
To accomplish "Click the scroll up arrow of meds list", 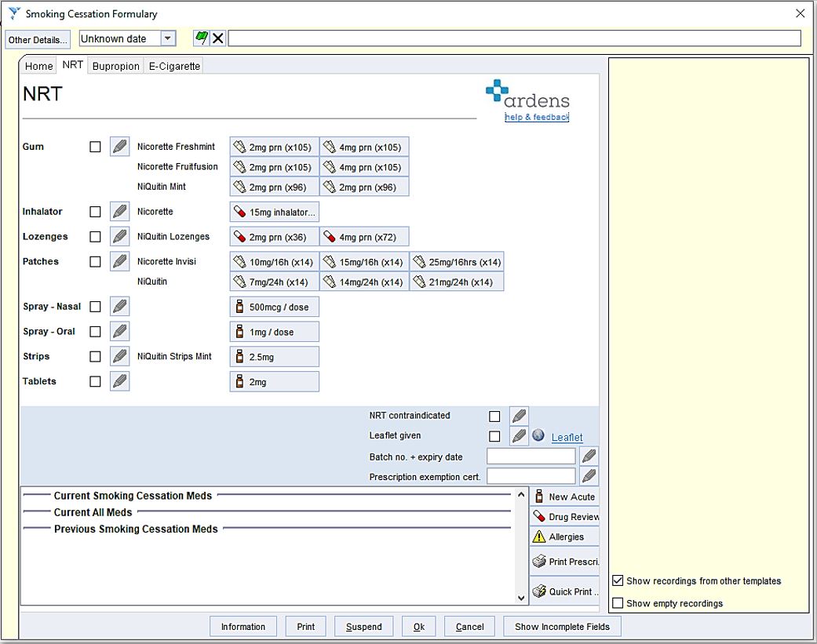I will click(521, 495).
